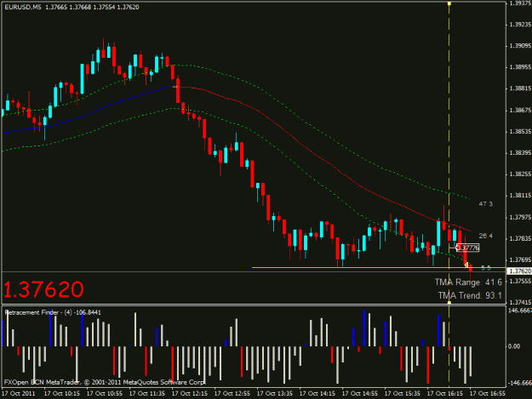The width and height of the screenshot is (532, 399).
Task: Click the 26.4 level label
Action: click(485, 236)
